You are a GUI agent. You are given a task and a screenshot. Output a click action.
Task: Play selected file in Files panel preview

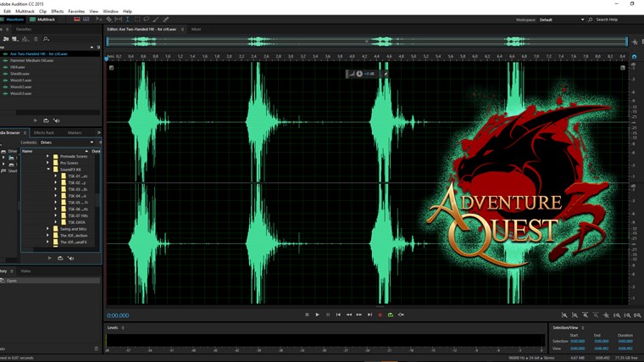click(36, 120)
